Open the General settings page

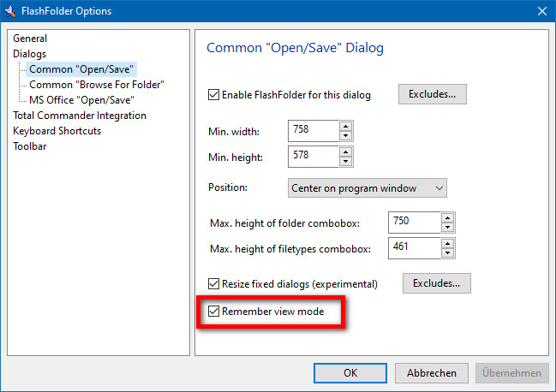tap(30, 39)
